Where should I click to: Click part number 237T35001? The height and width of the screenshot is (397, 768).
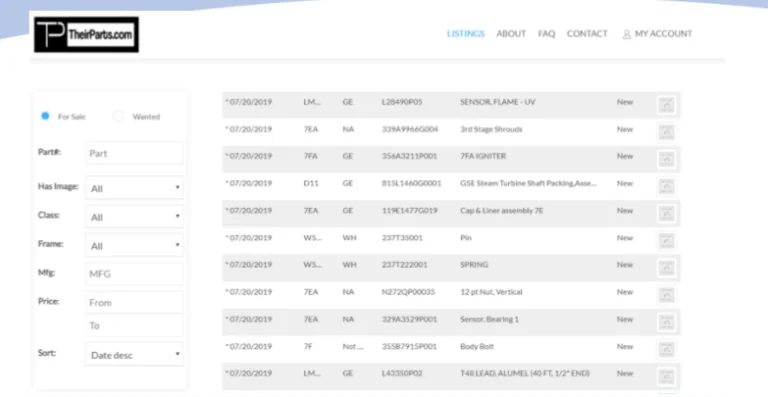(402, 237)
